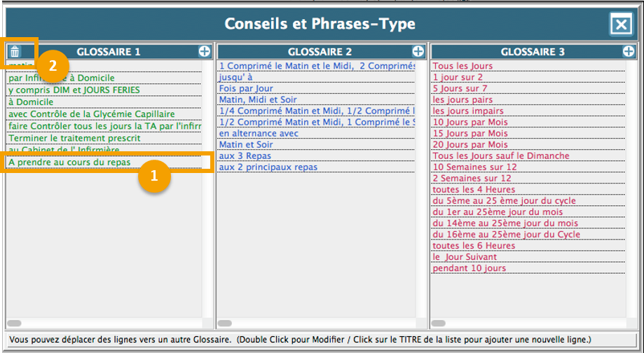Select 'A prendre au cours du repas'

click(x=69, y=162)
